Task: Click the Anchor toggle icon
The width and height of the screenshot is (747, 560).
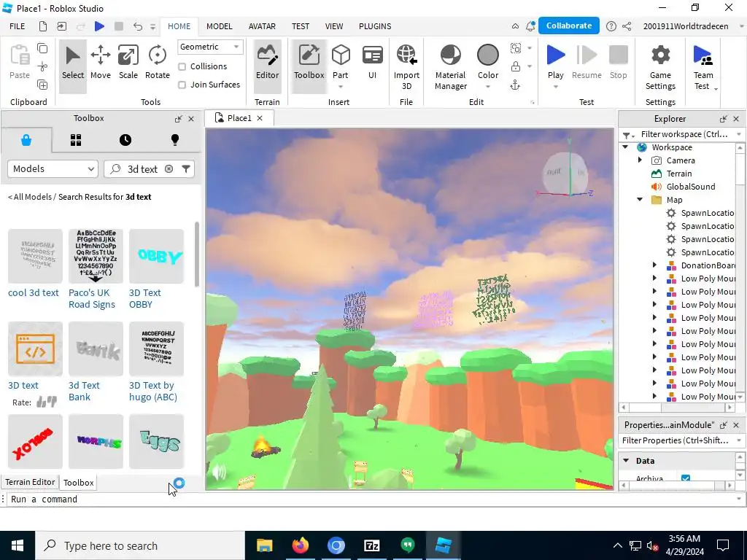Action: point(515,85)
